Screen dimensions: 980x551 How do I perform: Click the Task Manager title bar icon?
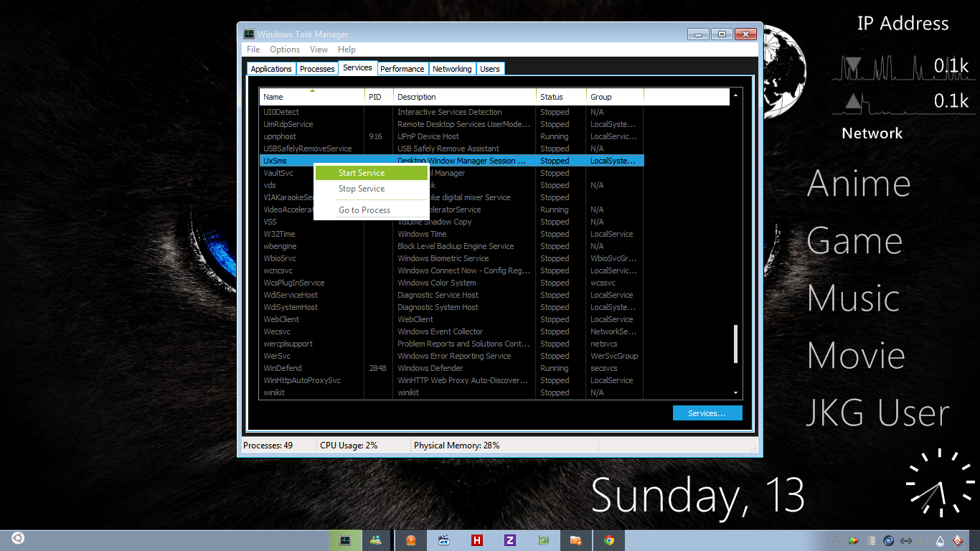(249, 34)
